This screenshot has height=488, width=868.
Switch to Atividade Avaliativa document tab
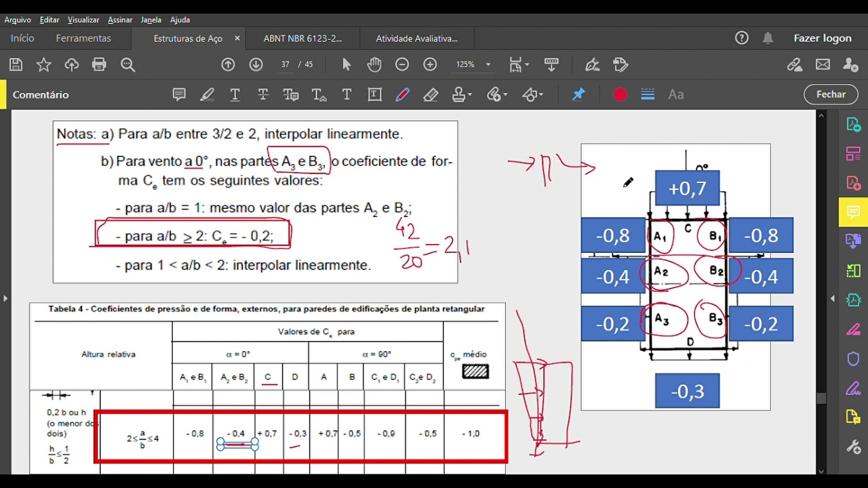click(416, 39)
